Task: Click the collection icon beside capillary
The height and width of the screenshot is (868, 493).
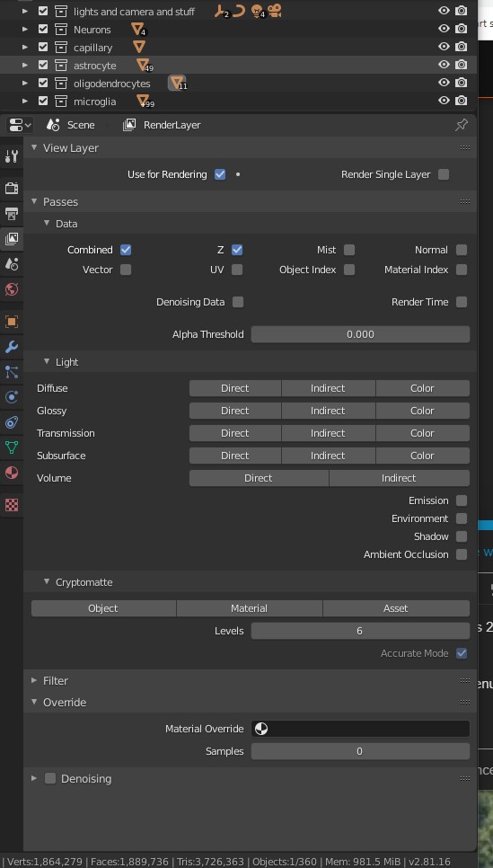Action: 61,47
